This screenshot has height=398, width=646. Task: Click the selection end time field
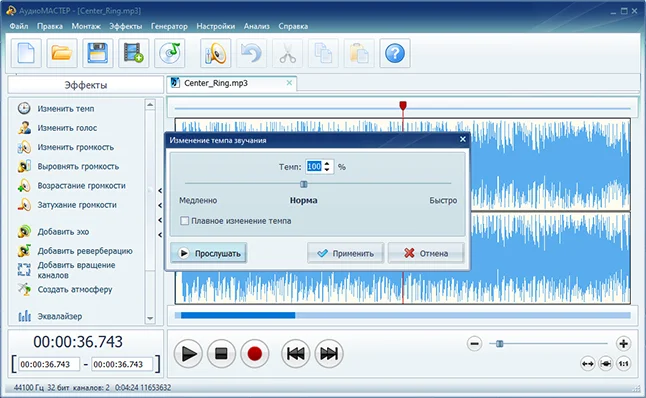click(122, 364)
